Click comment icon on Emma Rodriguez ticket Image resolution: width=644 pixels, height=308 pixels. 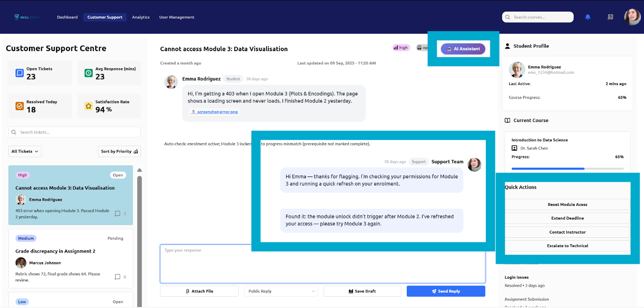click(118, 214)
